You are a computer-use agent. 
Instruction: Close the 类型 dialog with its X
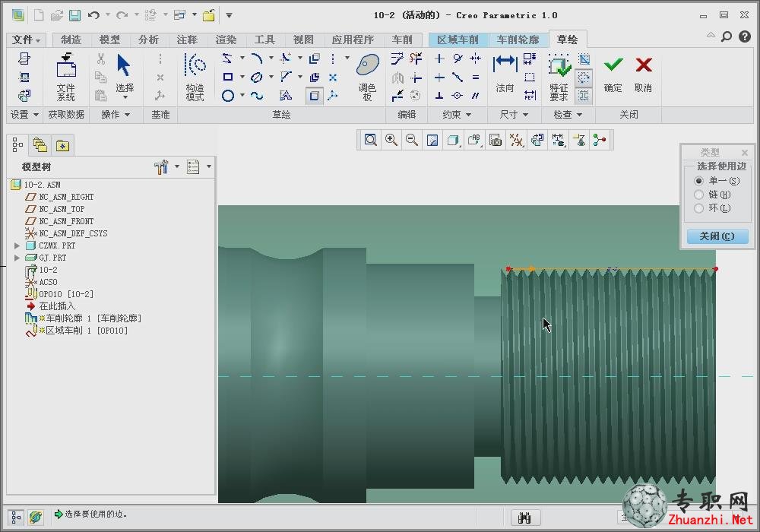click(x=745, y=153)
